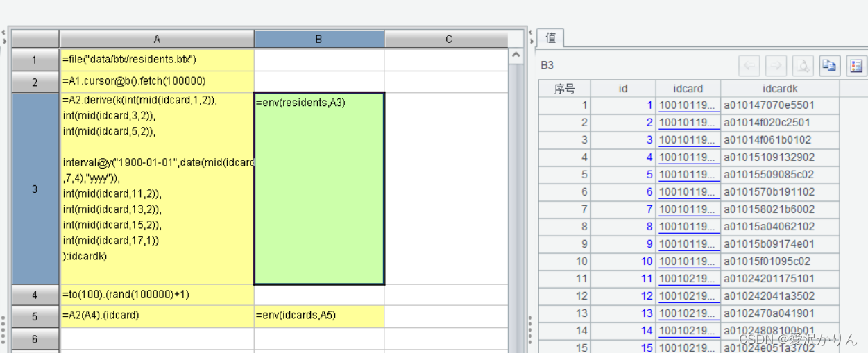This screenshot has height=353, width=868.
Task: Open idcard link in row 2
Action: tap(688, 123)
